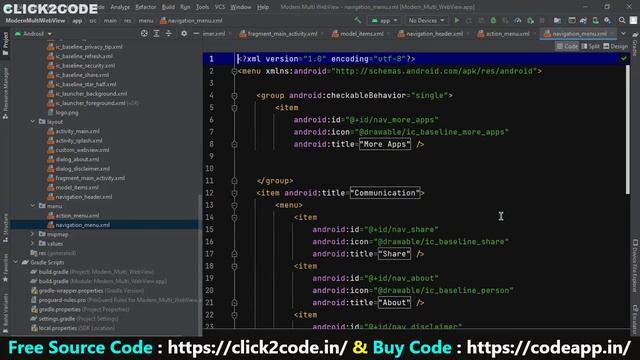This screenshot has width=640, height=360.
Task: Collapse the Gradle Scripts node
Action: pyautogui.click(x=16, y=262)
